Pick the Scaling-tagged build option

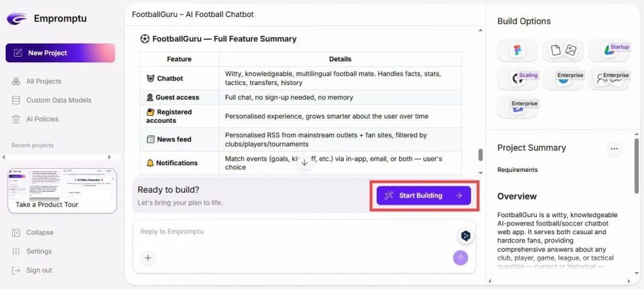(x=517, y=79)
